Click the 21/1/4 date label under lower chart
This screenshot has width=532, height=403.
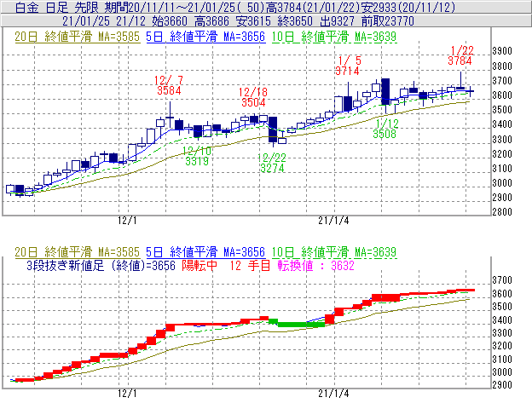point(333,394)
